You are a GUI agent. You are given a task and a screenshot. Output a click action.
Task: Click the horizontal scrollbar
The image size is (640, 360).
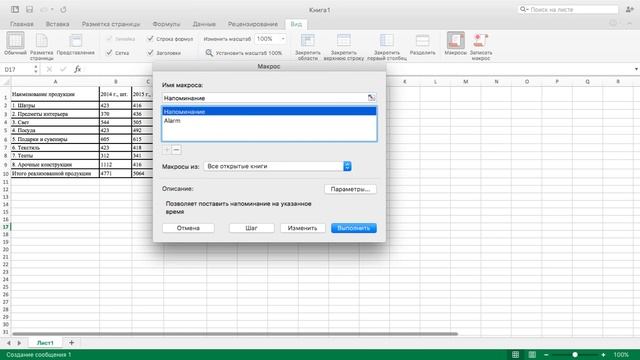click(x=235, y=334)
